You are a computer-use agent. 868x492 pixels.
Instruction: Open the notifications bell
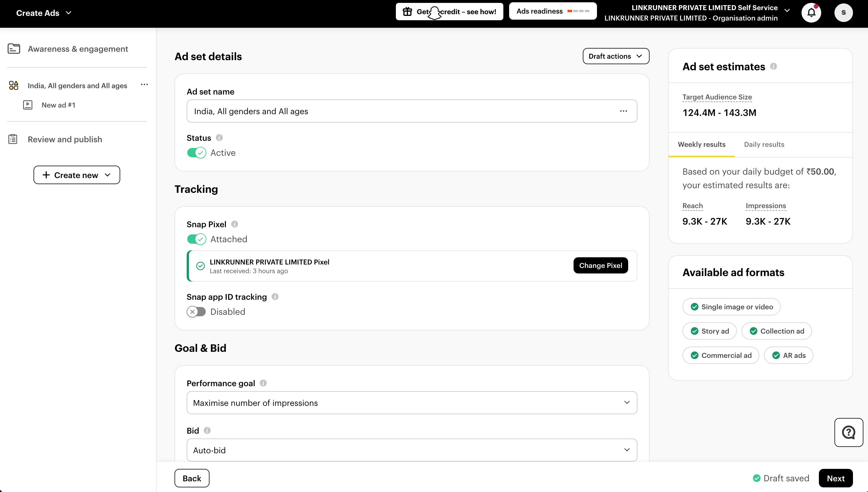click(x=811, y=13)
